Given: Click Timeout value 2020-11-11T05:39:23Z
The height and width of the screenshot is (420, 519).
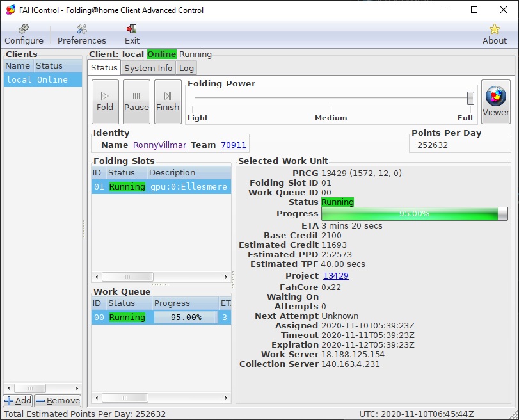Looking at the screenshot, I should (x=368, y=335).
